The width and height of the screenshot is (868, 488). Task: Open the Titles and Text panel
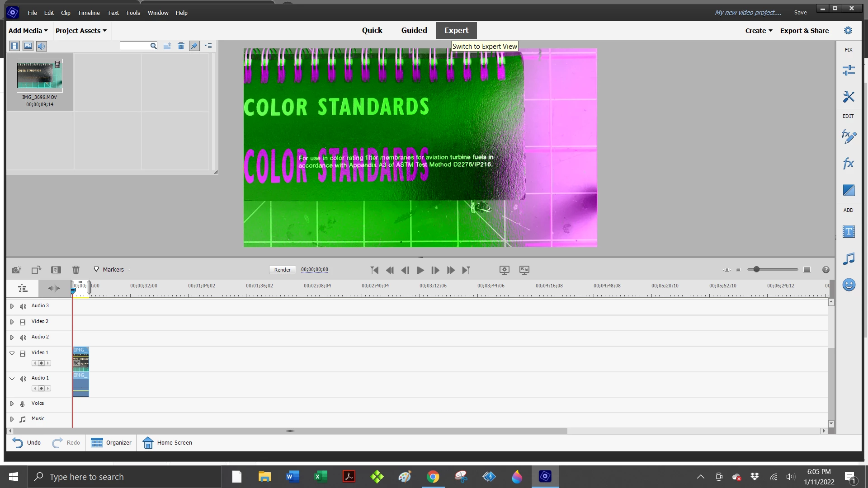click(x=849, y=232)
